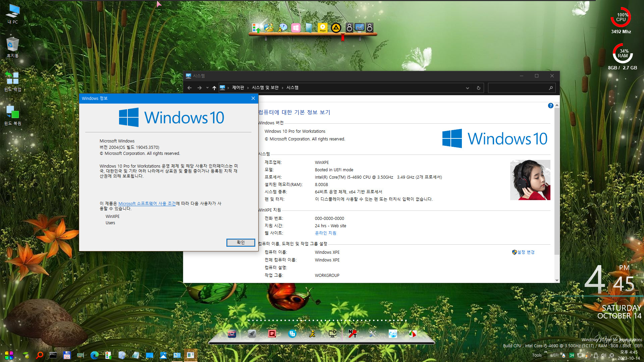Open the Tools toolbar chevron in taskbar
Image resolution: width=644 pixels, height=362 pixels.
546,352
